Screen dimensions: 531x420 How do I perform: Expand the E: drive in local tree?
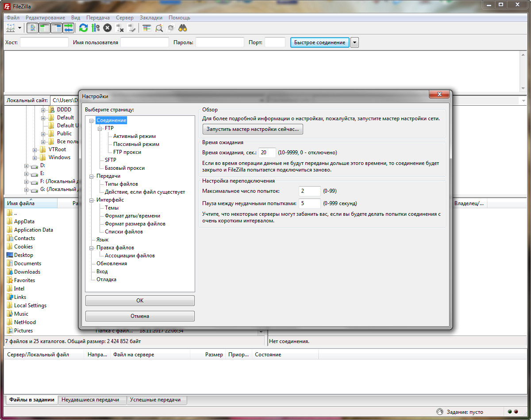27,173
